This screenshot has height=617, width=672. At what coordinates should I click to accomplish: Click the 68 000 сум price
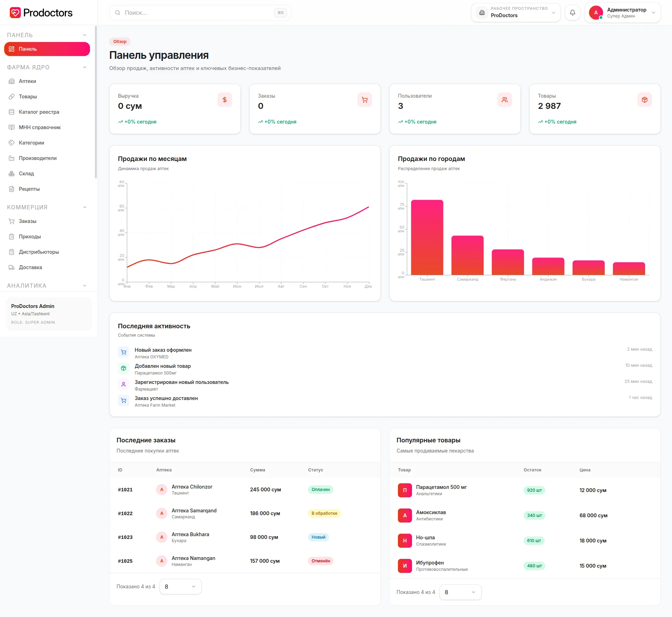tap(594, 516)
